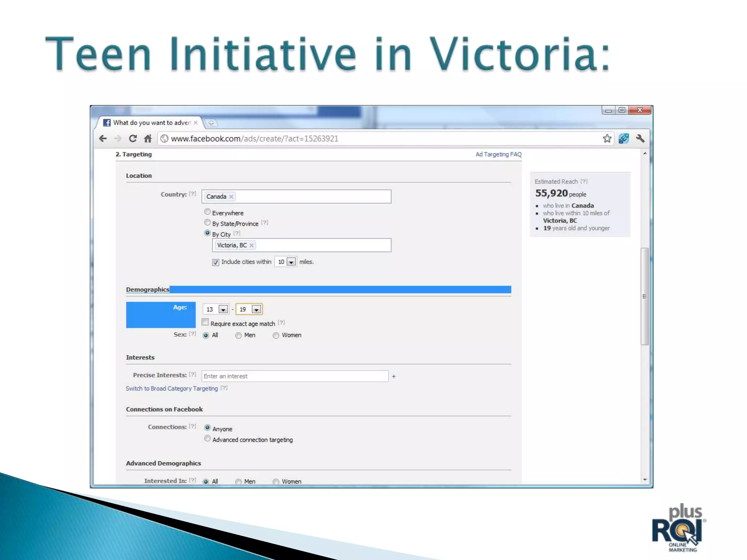Select the Facebook ads browser tab

coord(150,123)
